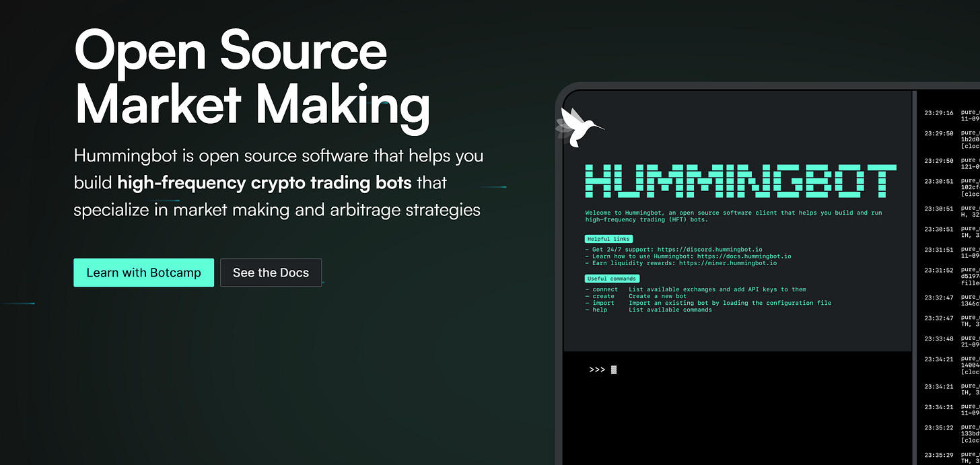Open the discord.hummingbot.io support link
Image resolution: width=980 pixels, height=465 pixels.
(710, 250)
